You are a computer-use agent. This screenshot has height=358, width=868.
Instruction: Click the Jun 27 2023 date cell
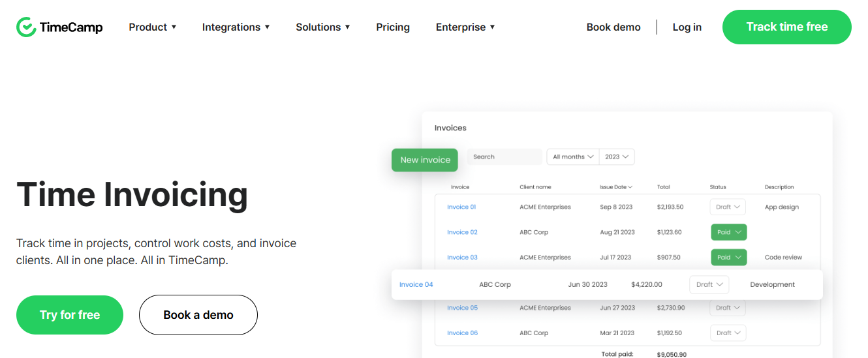click(x=617, y=308)
